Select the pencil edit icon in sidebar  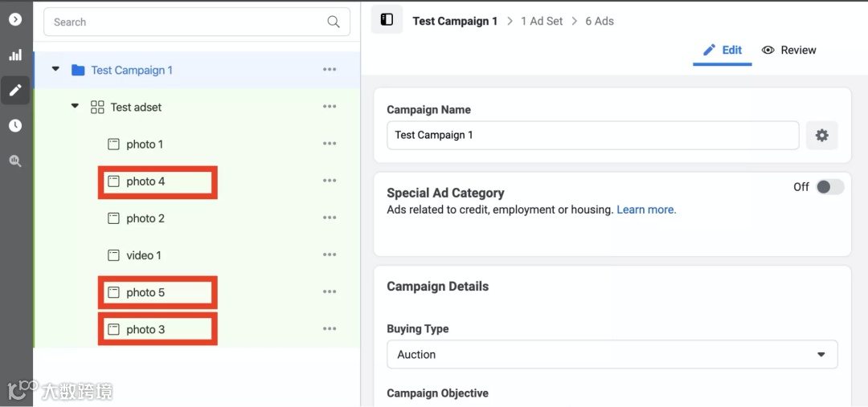tap(15, 90)
